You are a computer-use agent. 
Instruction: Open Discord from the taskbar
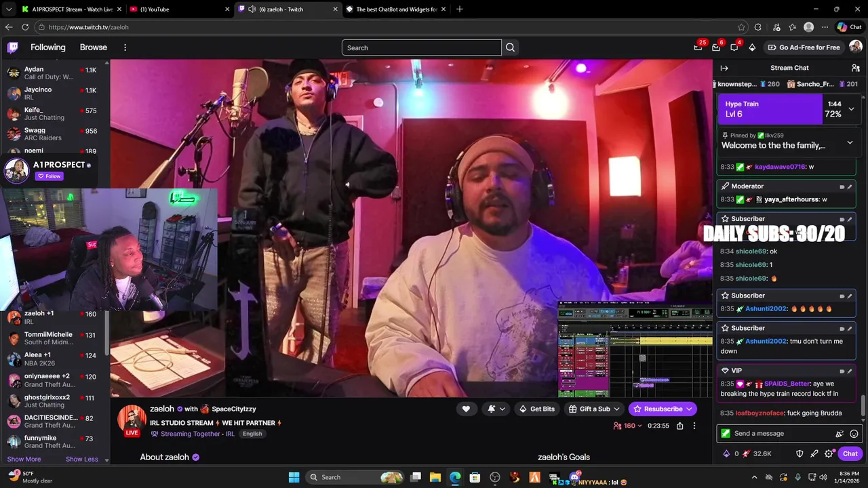coord(574,477)
